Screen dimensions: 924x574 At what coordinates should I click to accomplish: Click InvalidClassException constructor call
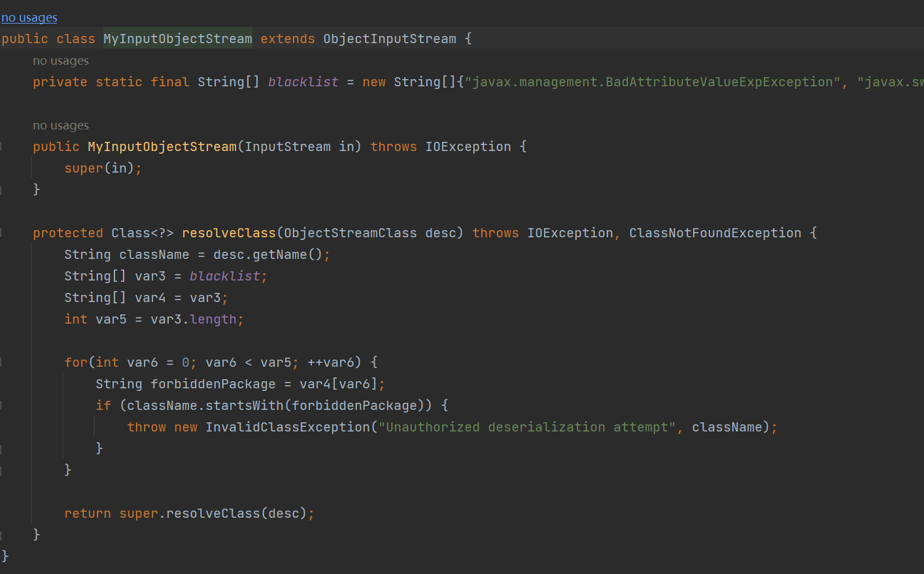tap(288, 427)
